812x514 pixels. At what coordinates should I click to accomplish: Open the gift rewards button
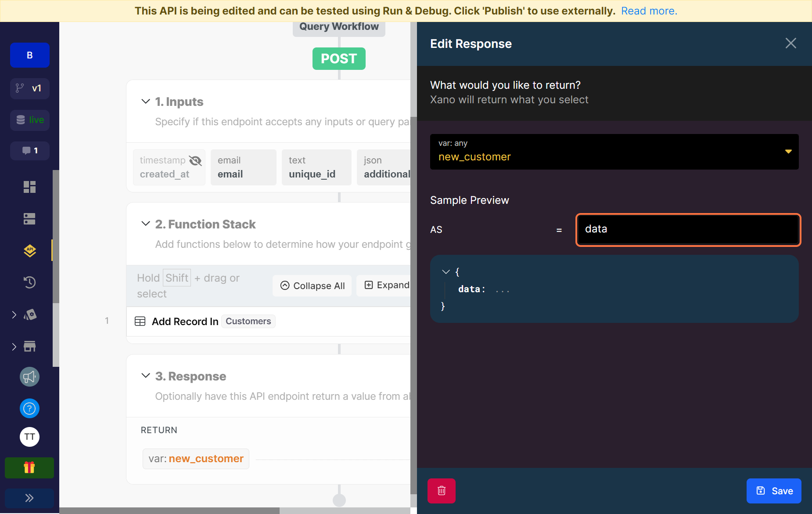29,468
